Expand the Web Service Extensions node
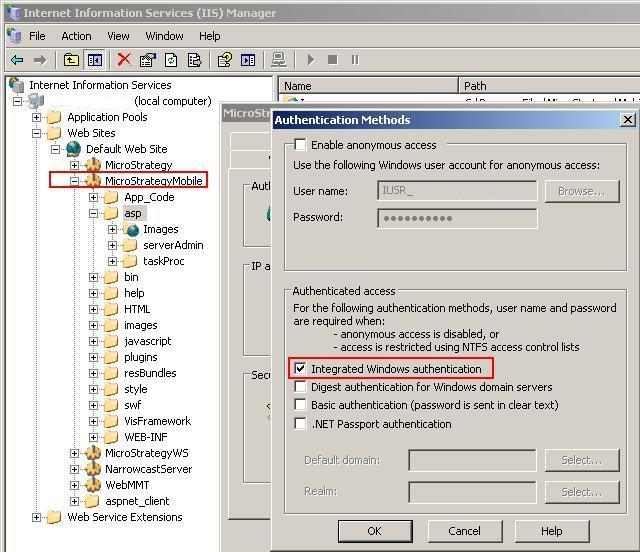This screenshot has width=640, height=552. (x=37, y=517)
